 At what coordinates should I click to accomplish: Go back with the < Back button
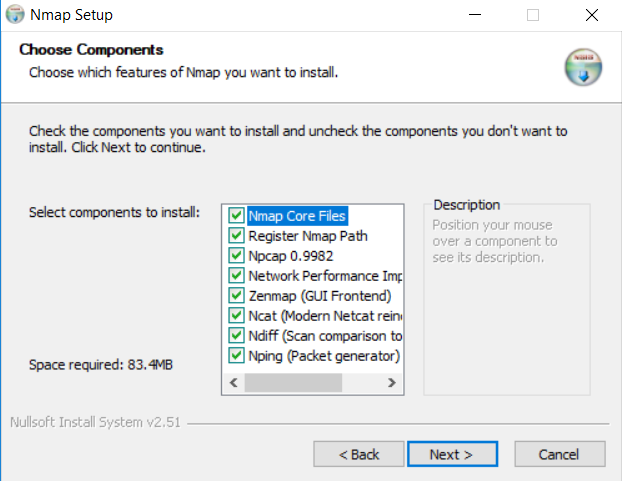pos(358,454)
